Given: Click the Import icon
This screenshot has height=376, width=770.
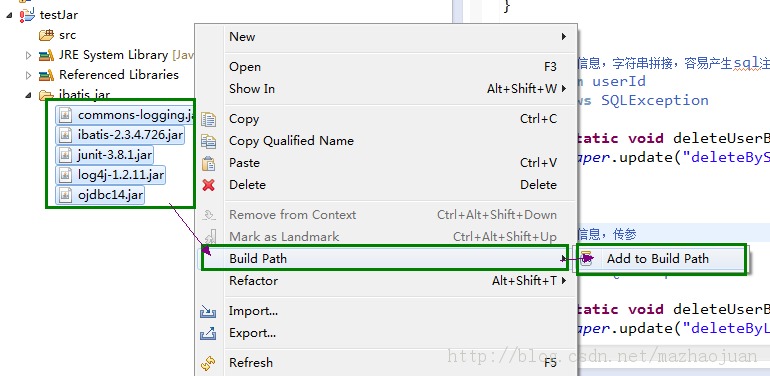Looking at the screenshot, I should click(x=208, y=311).
